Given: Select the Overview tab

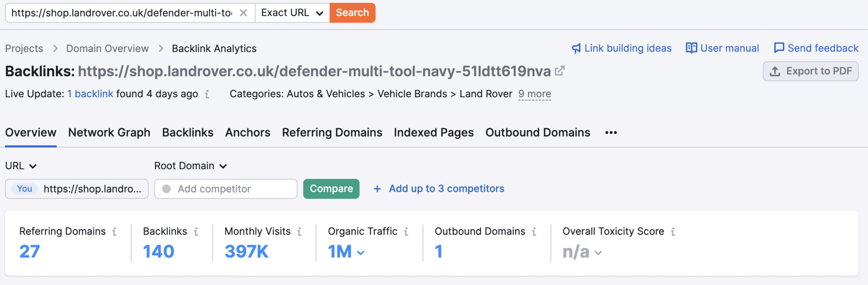Looking at the screenshot, I should pos(31,133).
